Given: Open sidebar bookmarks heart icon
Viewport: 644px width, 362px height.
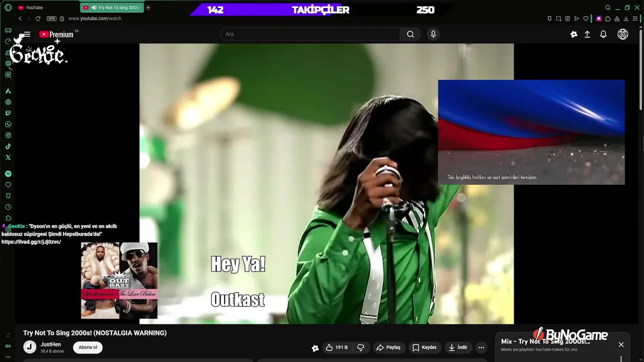Looking at the screenshot, I should click(x=8, y=185).
